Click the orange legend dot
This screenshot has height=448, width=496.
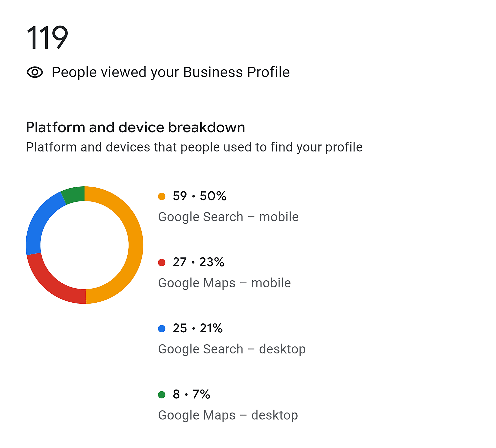coord(162,197)
